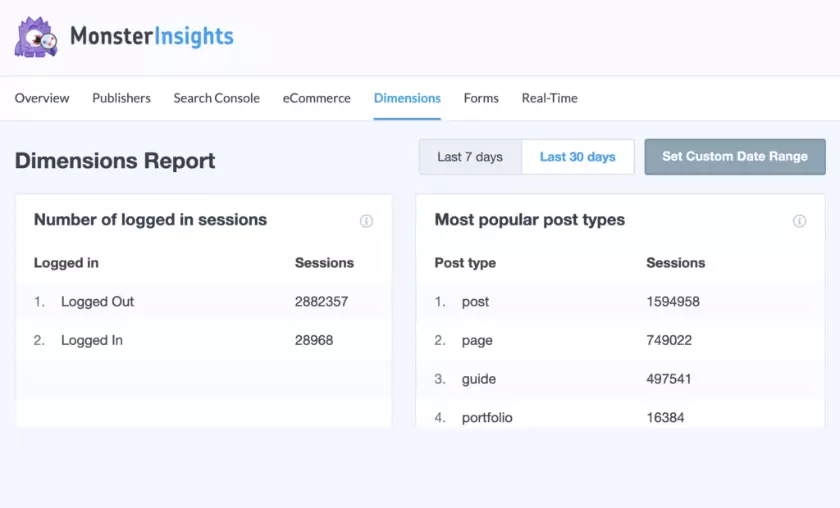Select the Last 7 days range

point(470,157)
